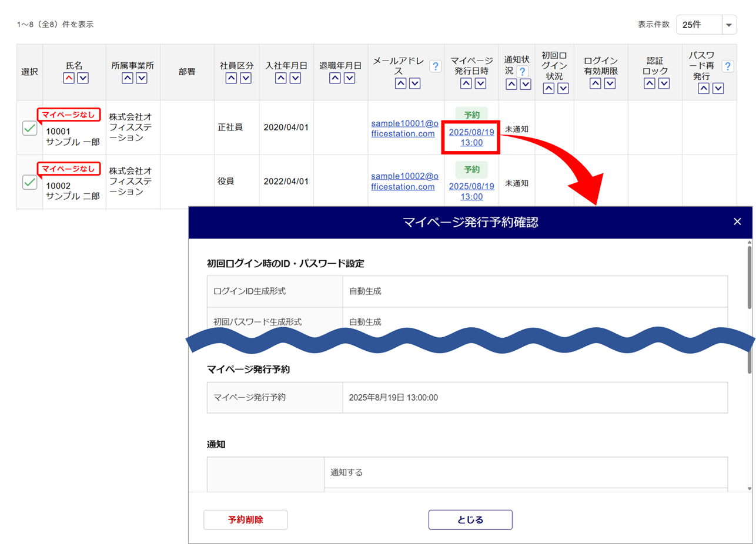Viewport: 756px width, 544px height.
Task: Sort ログイン有効期限 column descending
Action: click(610, 83)
